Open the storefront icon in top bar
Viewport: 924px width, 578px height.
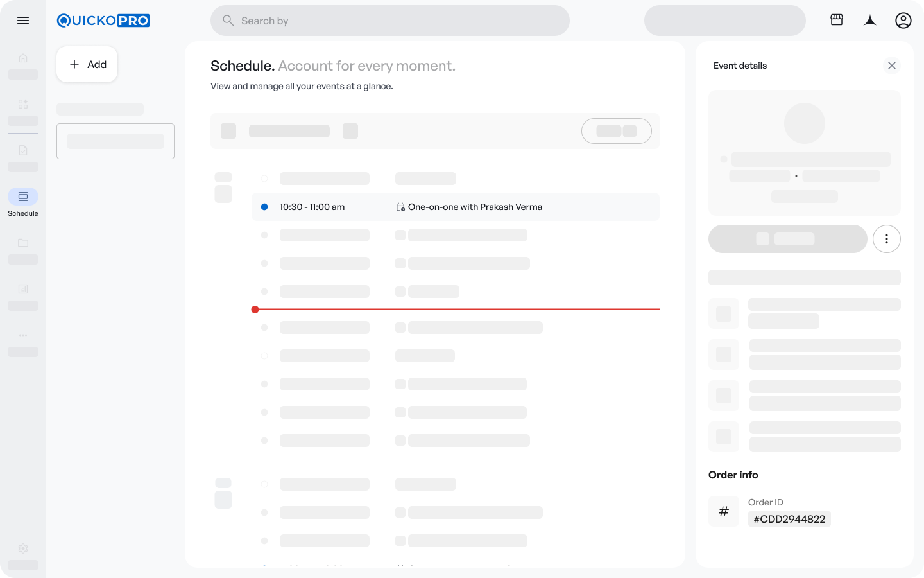pos(837,20)
